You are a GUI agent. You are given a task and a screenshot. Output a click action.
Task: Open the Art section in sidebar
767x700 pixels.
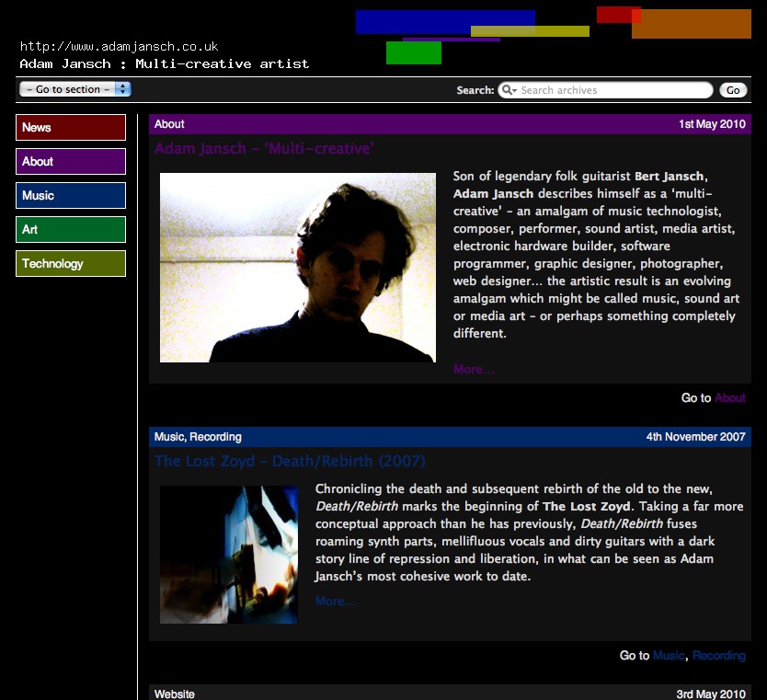pos(71,229)
